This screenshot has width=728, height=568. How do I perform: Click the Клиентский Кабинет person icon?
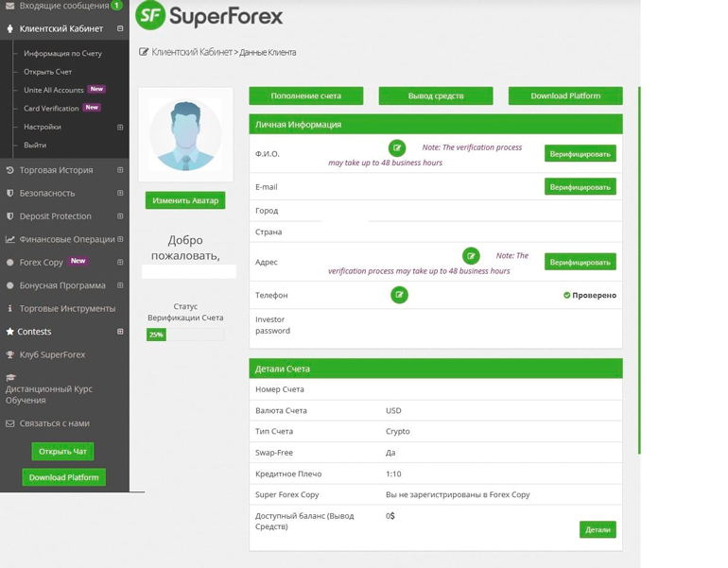tap(9, 28)
